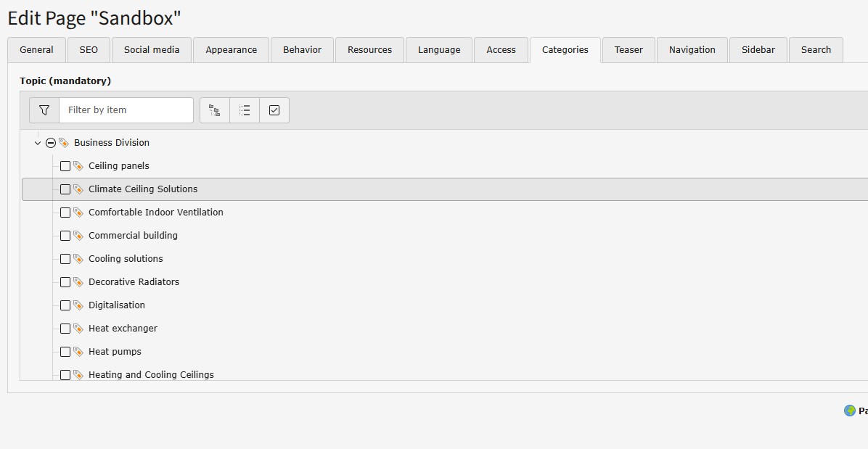Click the collapse all list button
This screenshot has width=868, height=449.
(245, 110)
